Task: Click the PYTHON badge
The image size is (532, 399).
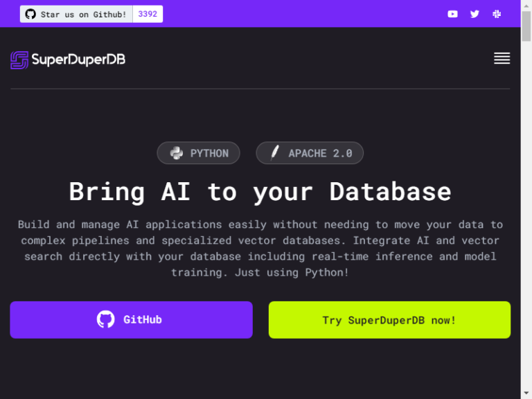Action: click(199, 153)
